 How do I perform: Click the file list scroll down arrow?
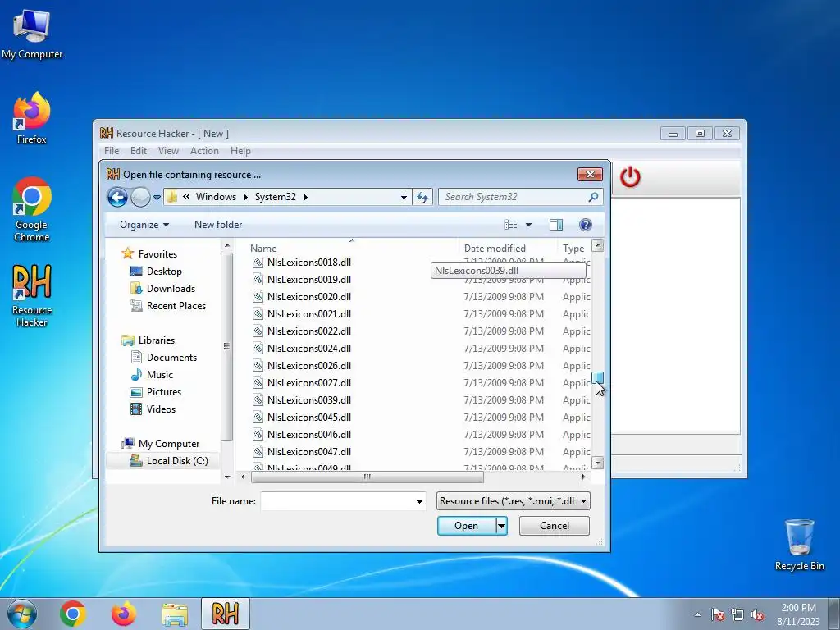(x=598, y=463)
